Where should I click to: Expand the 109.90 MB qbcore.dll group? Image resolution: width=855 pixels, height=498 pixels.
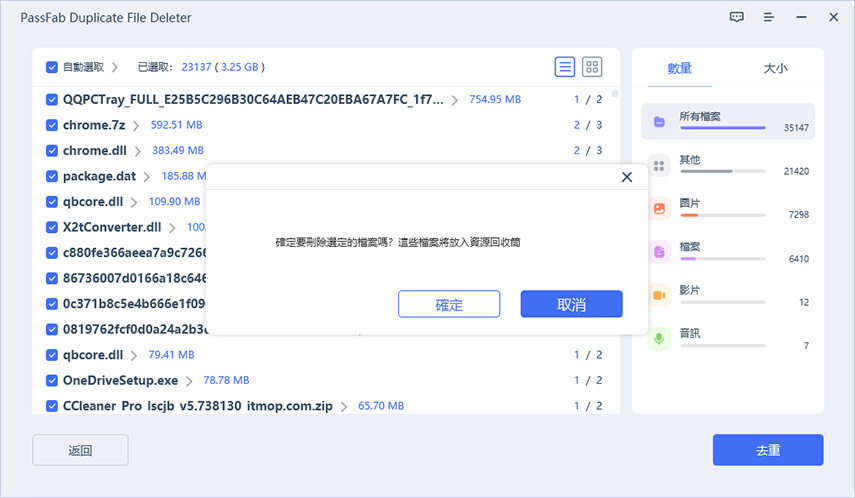(134, 202)
